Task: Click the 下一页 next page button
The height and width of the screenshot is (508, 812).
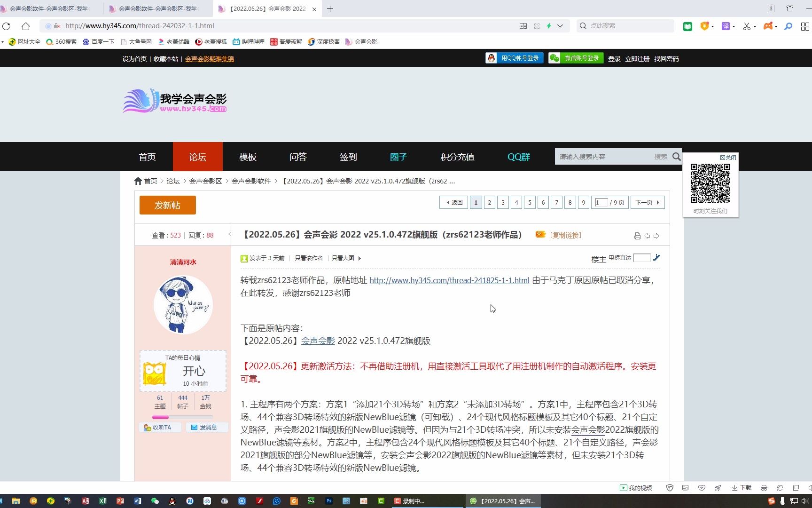Action: pos(648,202)
